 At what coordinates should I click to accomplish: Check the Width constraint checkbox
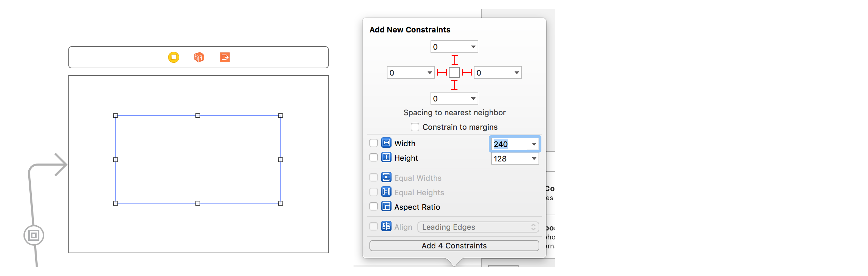click(374, 143)
